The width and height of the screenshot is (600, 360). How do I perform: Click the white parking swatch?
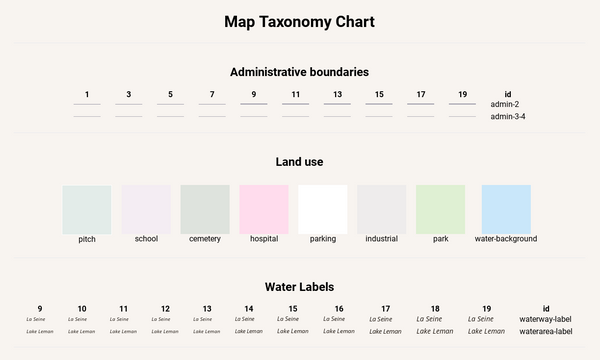click(x=323, y=209)
